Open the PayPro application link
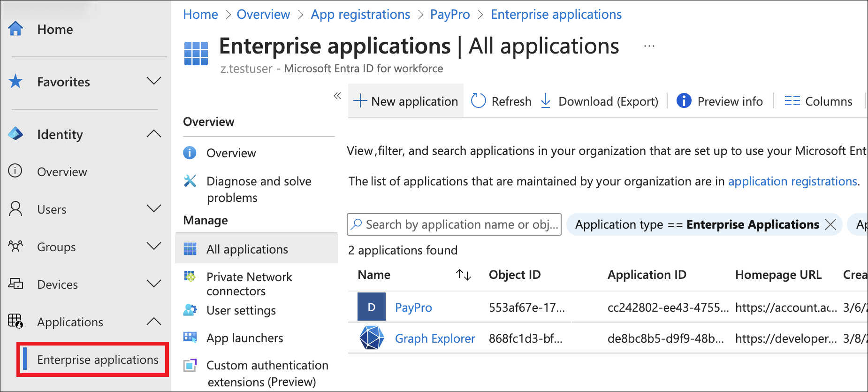The width and height of the screenshot is (868, 392). [413, 307]
